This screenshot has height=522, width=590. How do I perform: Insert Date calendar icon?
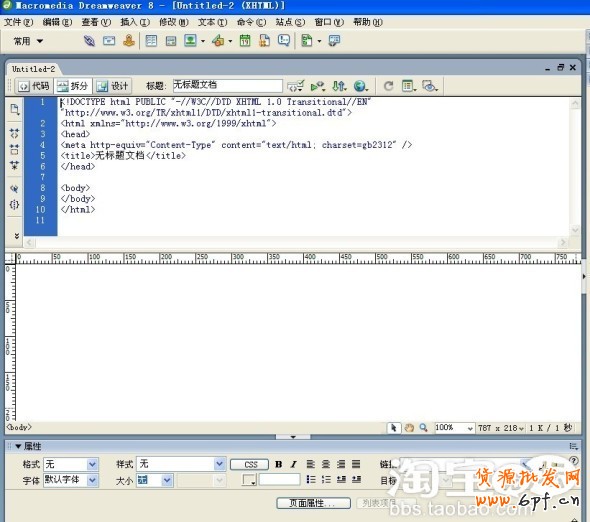(x=245, y=41)
